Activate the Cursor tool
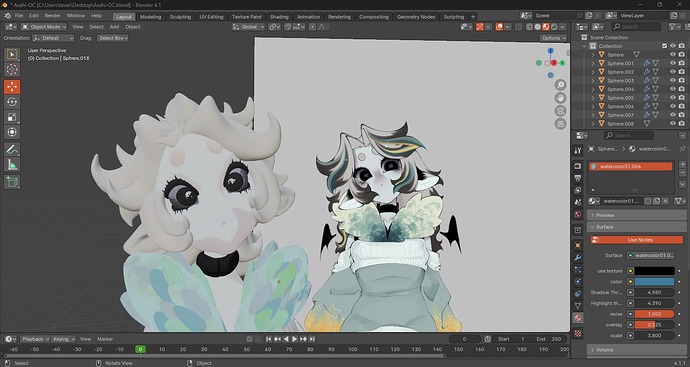 [x=12, y=69]
